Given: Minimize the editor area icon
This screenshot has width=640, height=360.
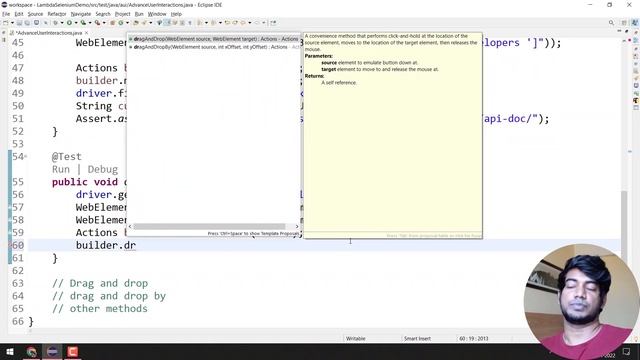Looking at the screenshot, I should 619,31.
